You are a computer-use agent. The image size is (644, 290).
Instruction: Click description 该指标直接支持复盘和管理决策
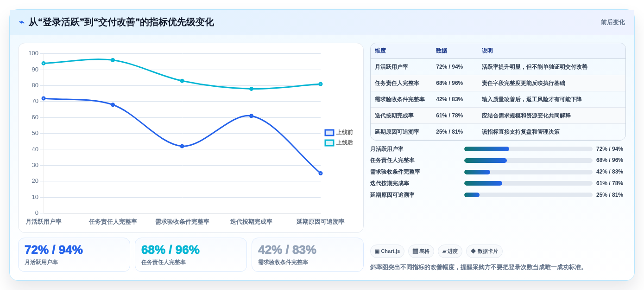(x=521, y=132)
